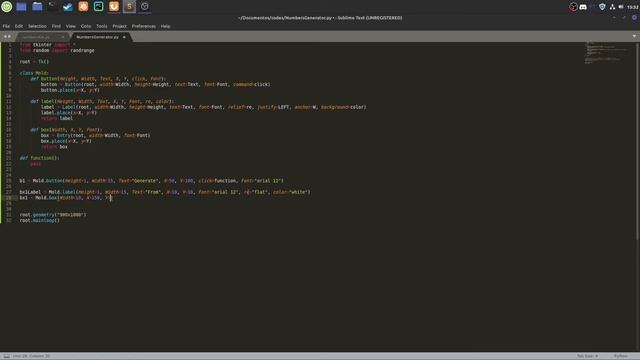Open the tab list dropdown arrow
The width and height of the screenshot is (640, 360).
[634, 36]
